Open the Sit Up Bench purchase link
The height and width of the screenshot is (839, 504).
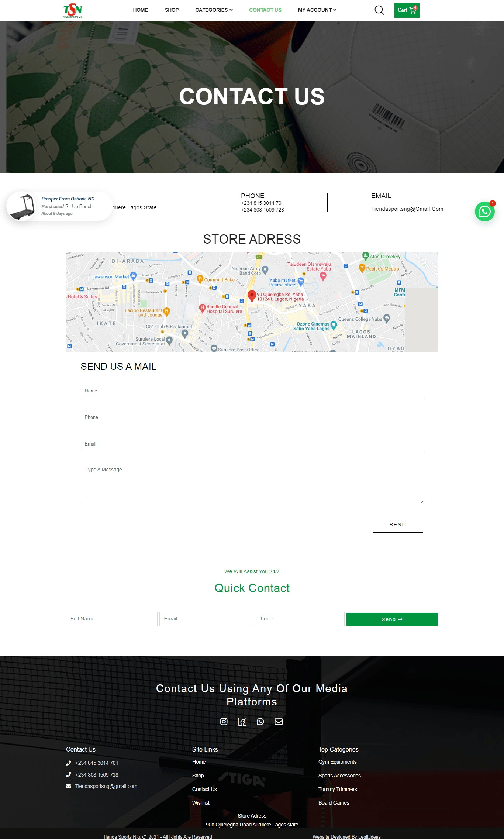79,207
